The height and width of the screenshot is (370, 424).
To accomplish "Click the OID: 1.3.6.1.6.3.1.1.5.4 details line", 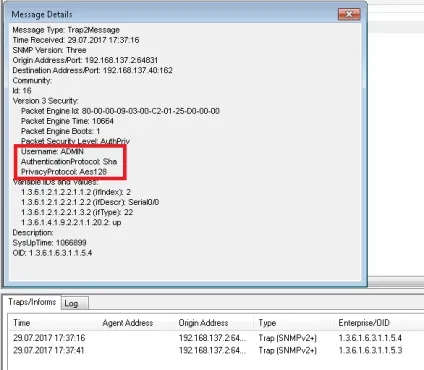I will coord(52,253).
